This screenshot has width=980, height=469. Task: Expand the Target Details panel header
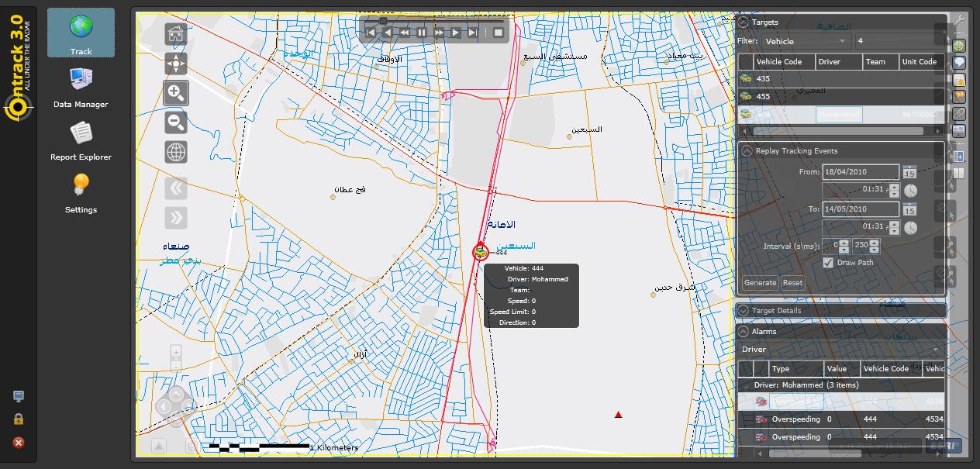coord(742,309)
